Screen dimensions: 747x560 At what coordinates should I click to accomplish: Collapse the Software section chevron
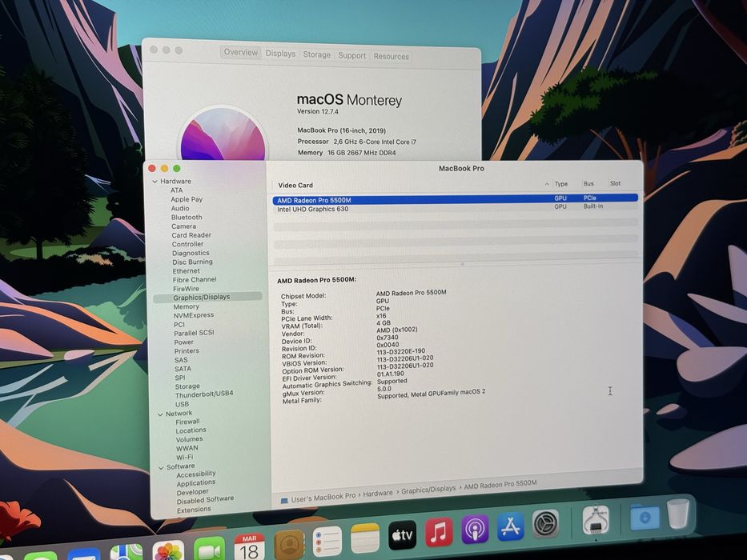click(x=161, y=468)
